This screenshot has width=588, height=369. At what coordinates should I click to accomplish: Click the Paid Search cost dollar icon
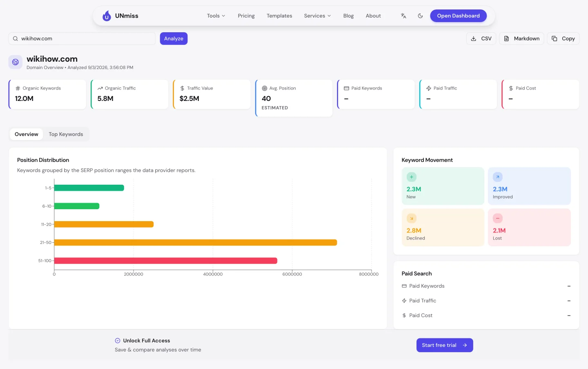coord(404,315)
